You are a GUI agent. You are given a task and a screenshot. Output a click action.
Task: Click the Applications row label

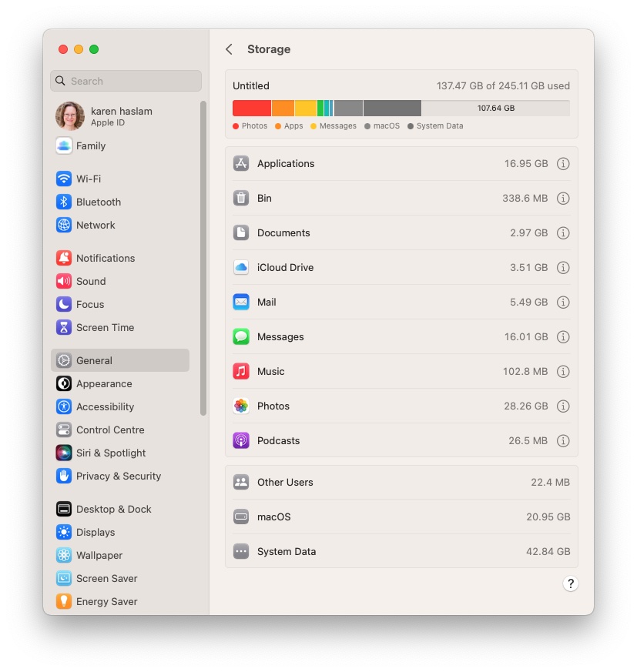pos(286,164)
